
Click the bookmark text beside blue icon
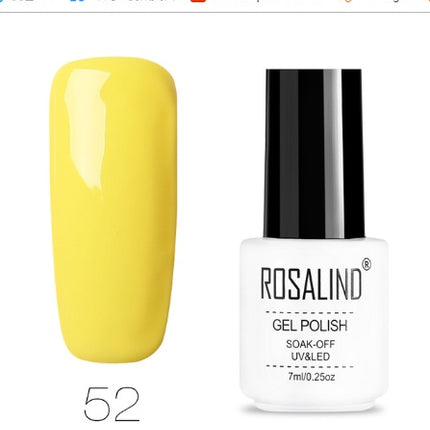click(x=135, y=1)
